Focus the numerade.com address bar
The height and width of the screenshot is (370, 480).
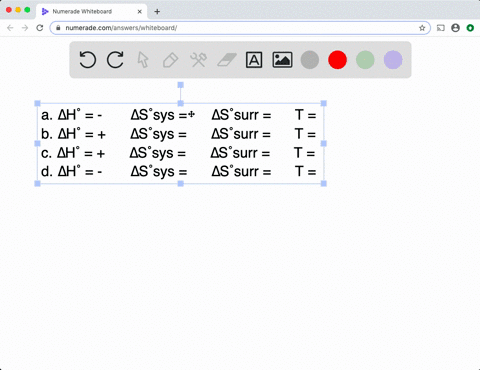pyautogui.click(x=240, y=28)
